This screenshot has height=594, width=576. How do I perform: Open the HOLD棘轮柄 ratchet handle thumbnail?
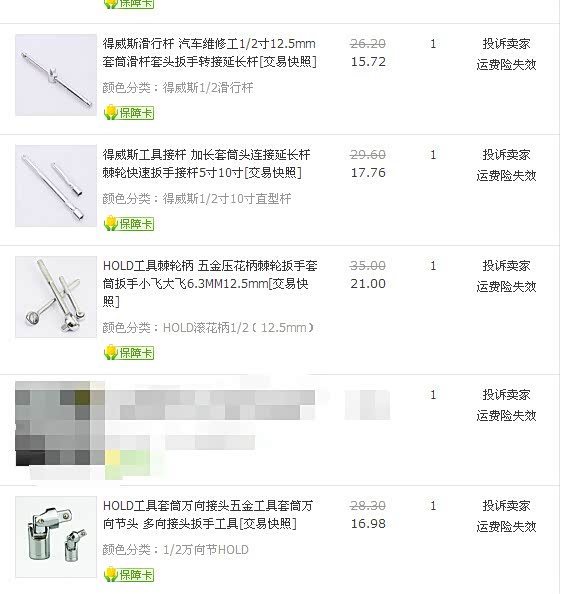coord(56,297)
